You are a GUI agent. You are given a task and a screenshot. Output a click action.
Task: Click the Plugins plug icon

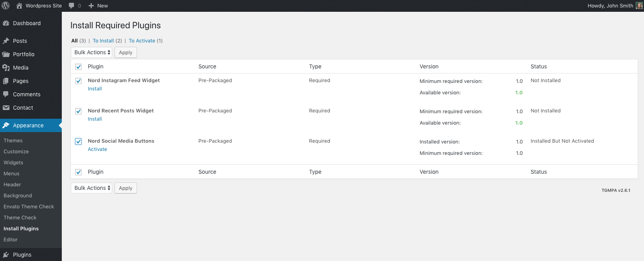pos(6,255)
